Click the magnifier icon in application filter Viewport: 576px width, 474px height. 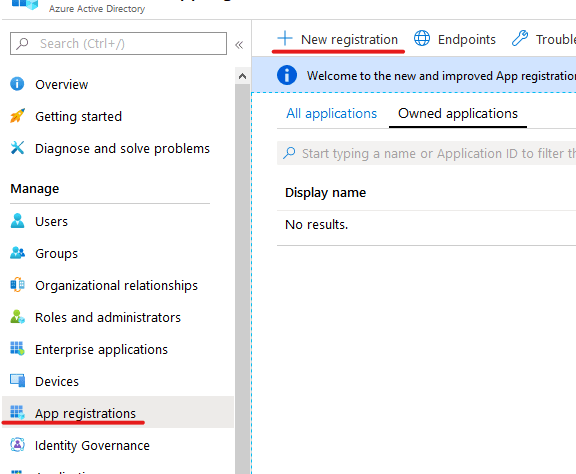289,153
